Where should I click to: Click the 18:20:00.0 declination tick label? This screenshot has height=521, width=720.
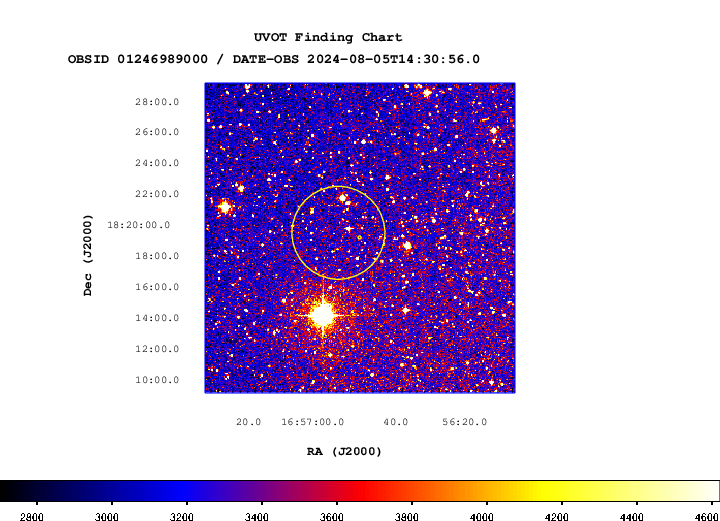click(x=139, y=225)
